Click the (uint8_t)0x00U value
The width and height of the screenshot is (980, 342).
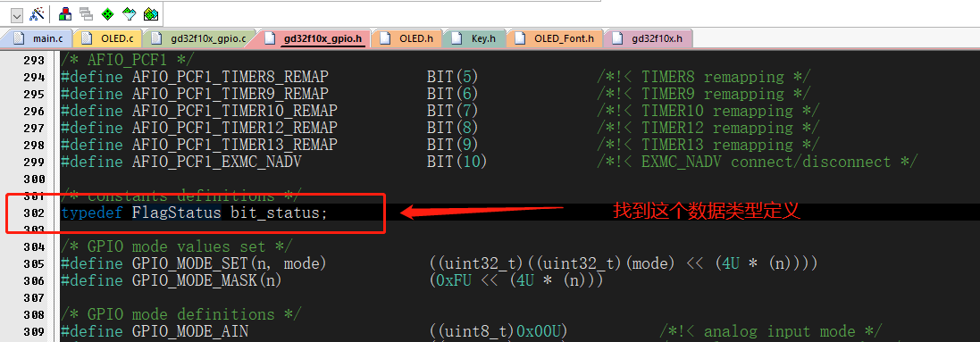point(498,331)
